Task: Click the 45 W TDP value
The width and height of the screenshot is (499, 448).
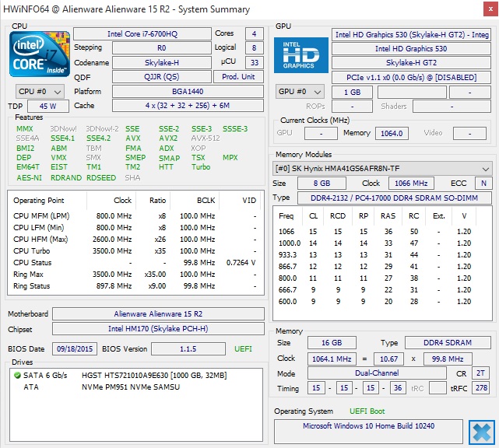Action: coord(48,107)
